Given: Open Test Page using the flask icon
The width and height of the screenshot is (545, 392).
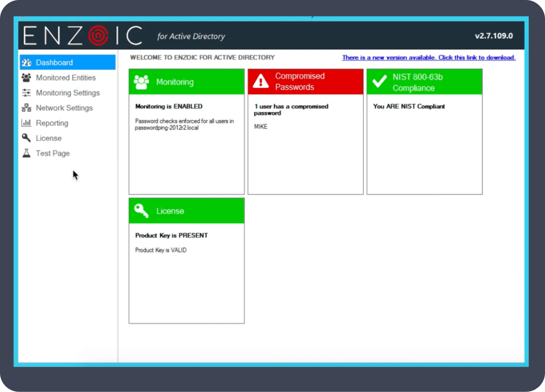Looking at the screenshot, I should tap(26, 153).
